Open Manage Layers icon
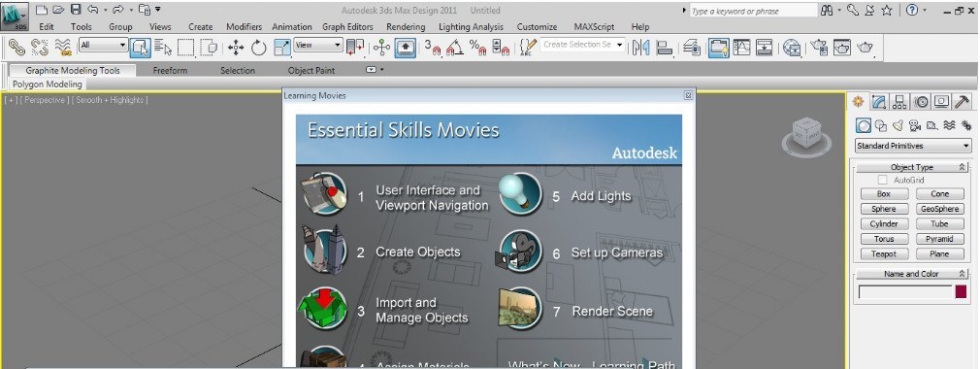Screen dimensions: 980x369 pyautogui.click(x=691, y=48)
